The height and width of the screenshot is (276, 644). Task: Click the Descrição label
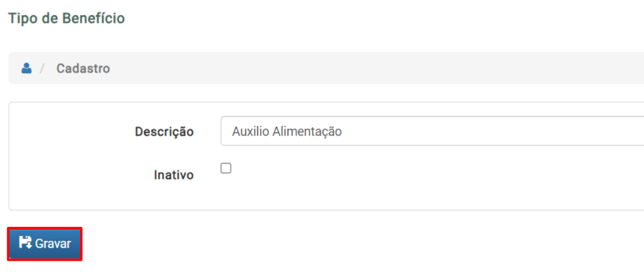(x=164, y=132)
